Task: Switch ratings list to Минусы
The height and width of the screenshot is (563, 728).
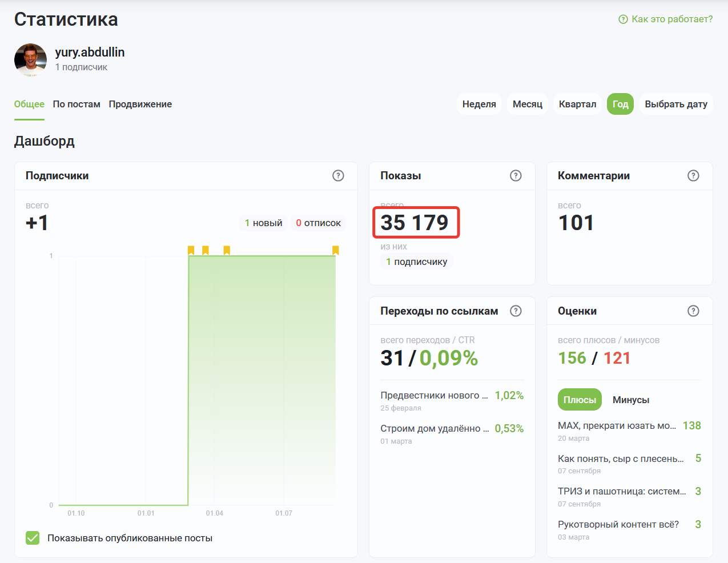Action: (x=631, y=400)
